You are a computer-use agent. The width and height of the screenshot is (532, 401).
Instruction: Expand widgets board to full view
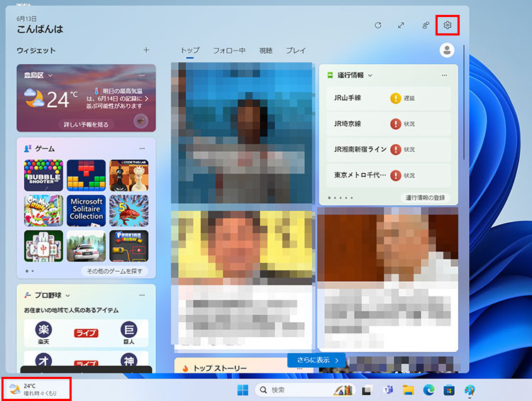pyautogui.click(x=401, y=25)
